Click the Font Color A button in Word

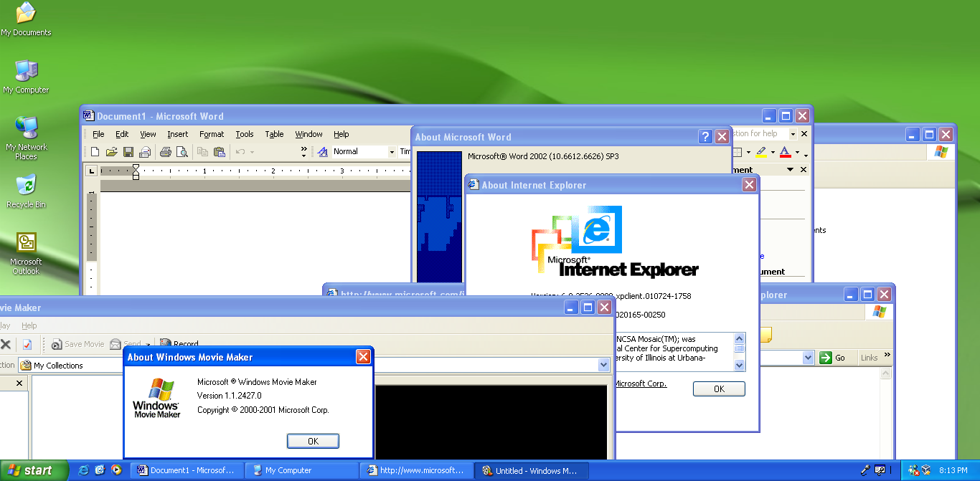[785, 153]
